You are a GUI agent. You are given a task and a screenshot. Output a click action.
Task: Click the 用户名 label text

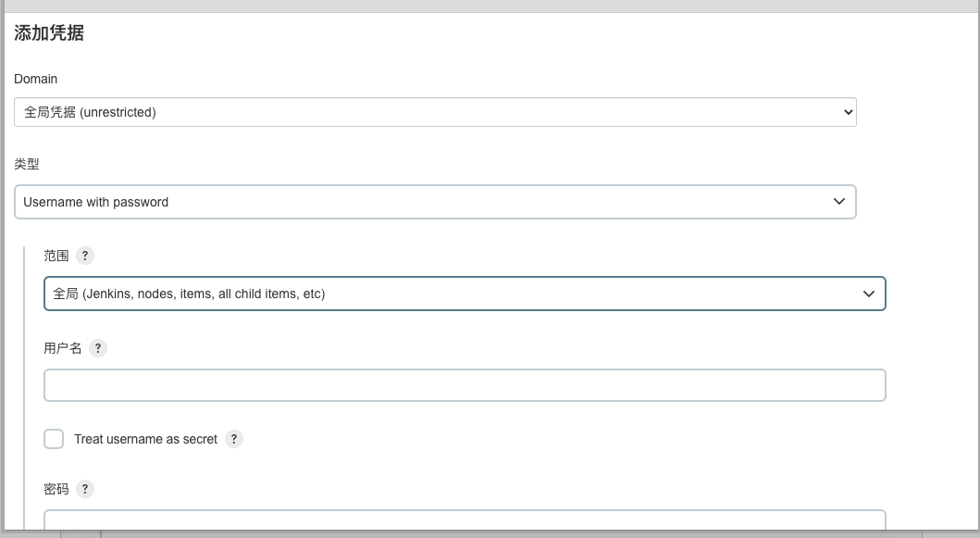tap(63, 348)
